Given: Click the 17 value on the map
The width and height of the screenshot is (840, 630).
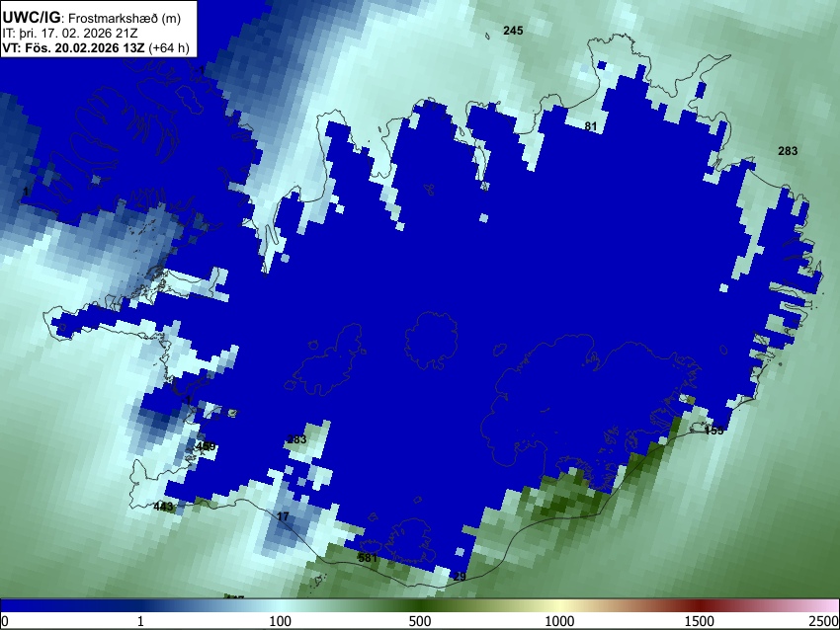Looking at the screenshot, I should tap(283, 516).
